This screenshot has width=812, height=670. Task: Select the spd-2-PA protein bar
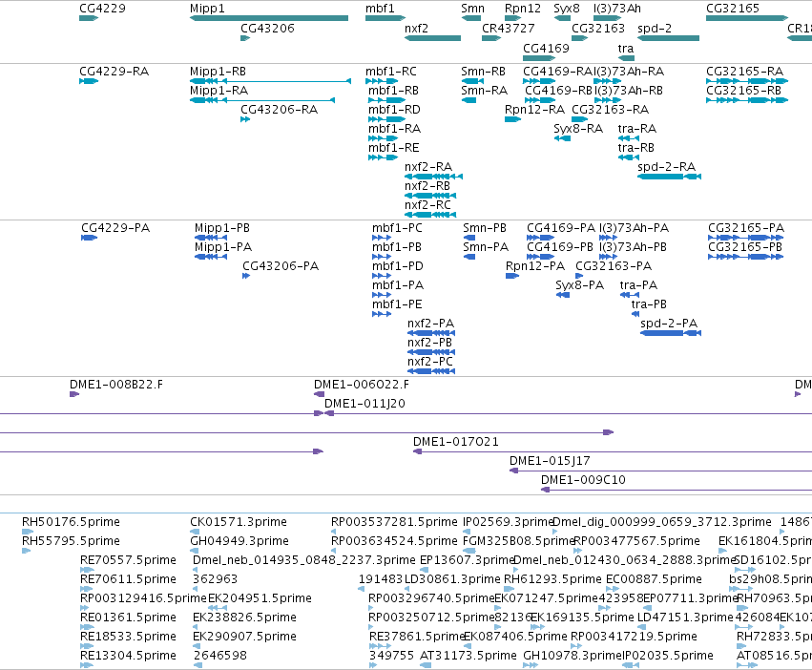click(x=671, y=333)
